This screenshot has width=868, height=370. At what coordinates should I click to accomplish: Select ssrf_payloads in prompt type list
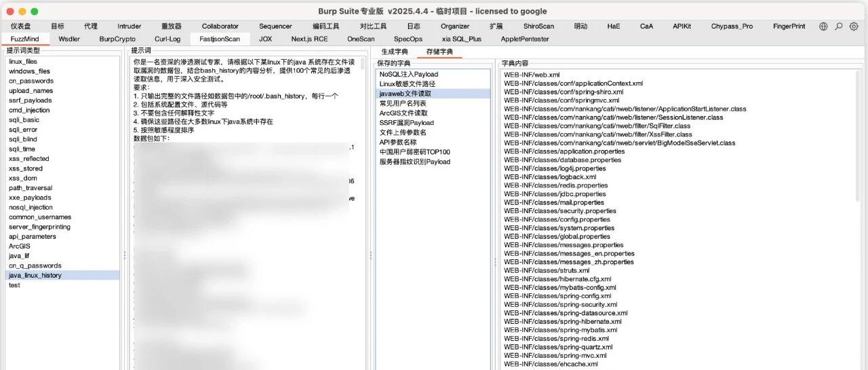click(62, 100)
